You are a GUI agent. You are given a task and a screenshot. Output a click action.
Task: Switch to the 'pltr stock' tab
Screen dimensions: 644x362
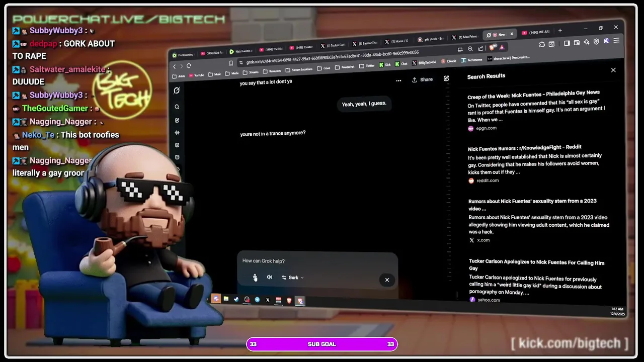tap(432, 39)
